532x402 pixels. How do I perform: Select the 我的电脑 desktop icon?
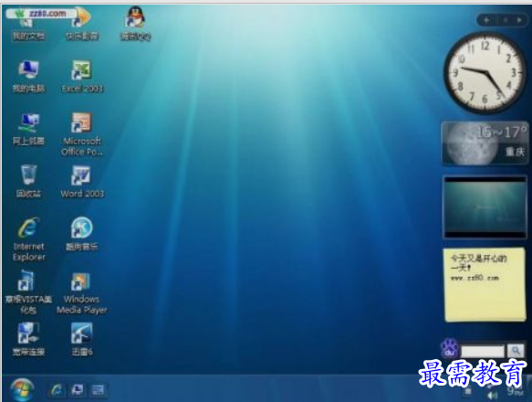coord(28,77)
